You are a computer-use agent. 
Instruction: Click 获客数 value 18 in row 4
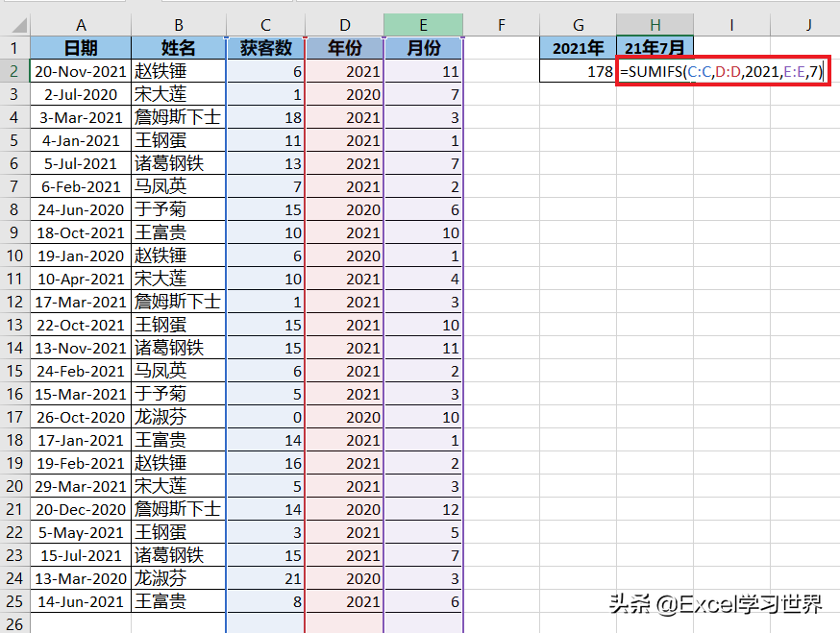(x=265, y=117)
